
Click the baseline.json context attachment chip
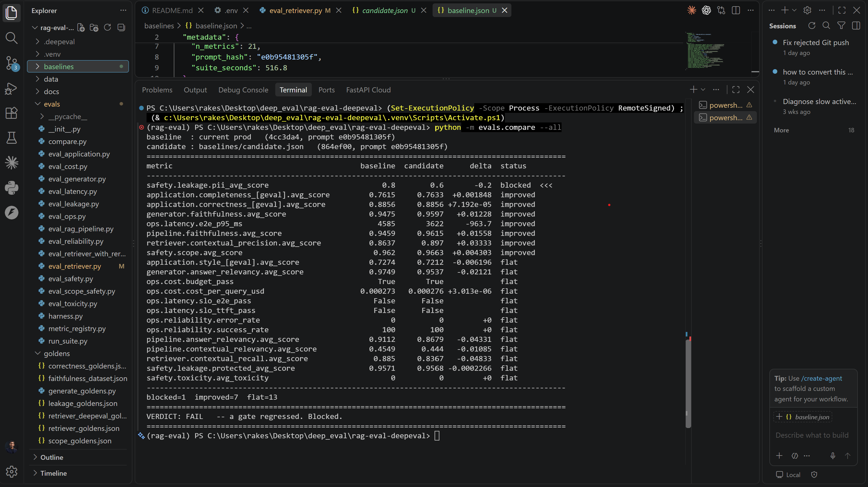click(x=802, y=417)
